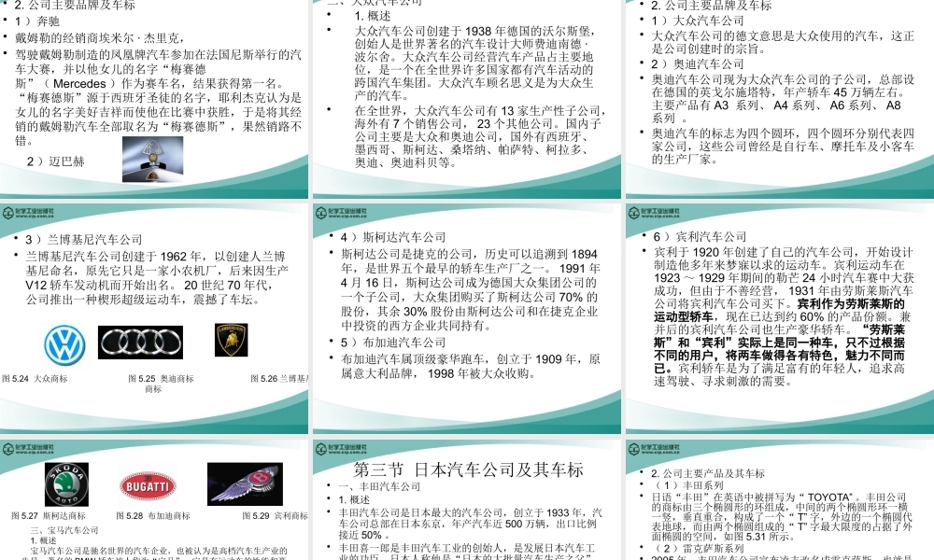The height and width of the screenshot is (560, 934).
Task: Click the heading "三、宝马汽车公司"
Action: pos(64,530)
